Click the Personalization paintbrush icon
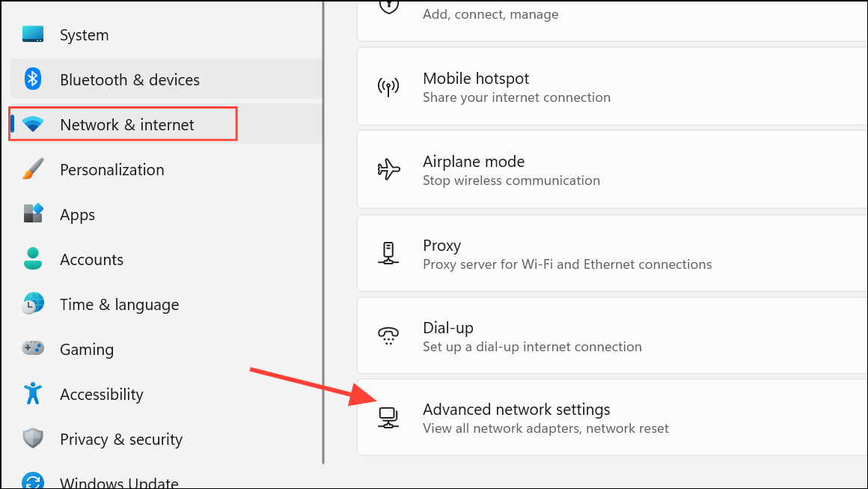This screenshot has width=868, height=489. (33, 169)
